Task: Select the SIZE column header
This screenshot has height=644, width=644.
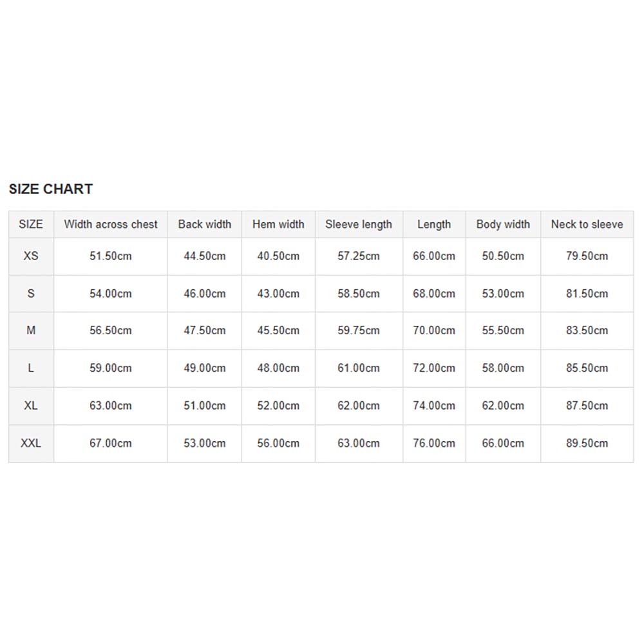Action: 31,224
